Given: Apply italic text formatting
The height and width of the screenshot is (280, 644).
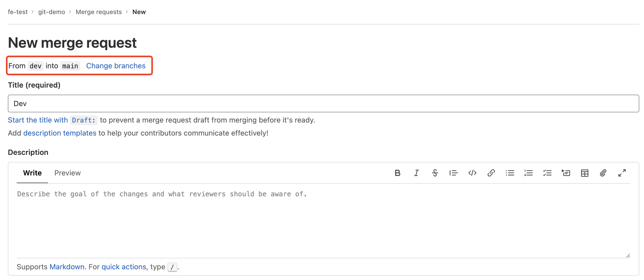Looking at the screenshot, I should pyautogui.click(x=416, y=173).
